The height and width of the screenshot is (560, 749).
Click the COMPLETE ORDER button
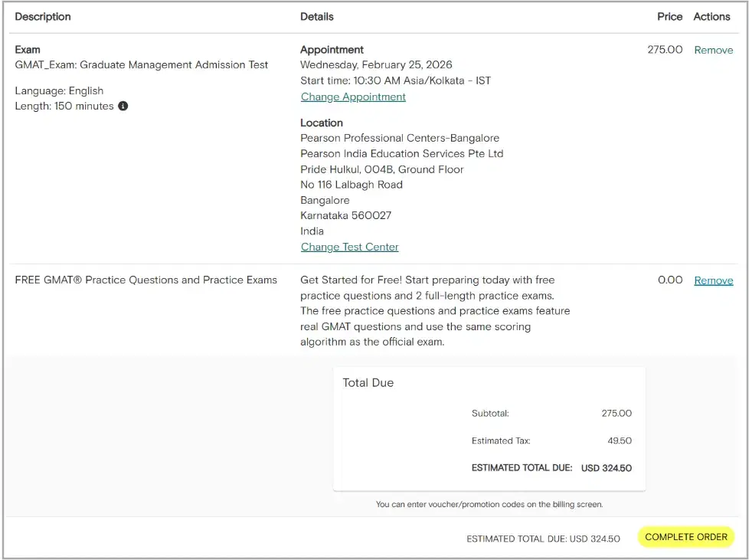coord(685,536)
